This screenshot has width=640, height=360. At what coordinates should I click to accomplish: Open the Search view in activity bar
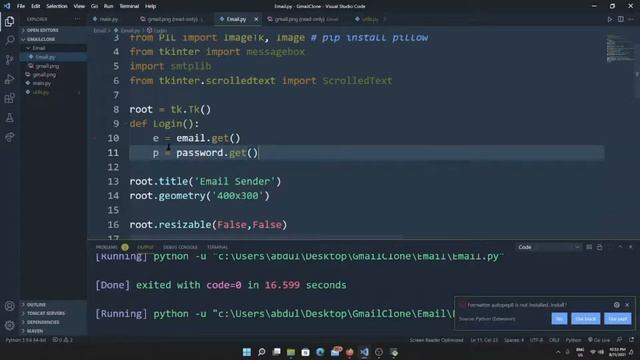tap(9, 40)
